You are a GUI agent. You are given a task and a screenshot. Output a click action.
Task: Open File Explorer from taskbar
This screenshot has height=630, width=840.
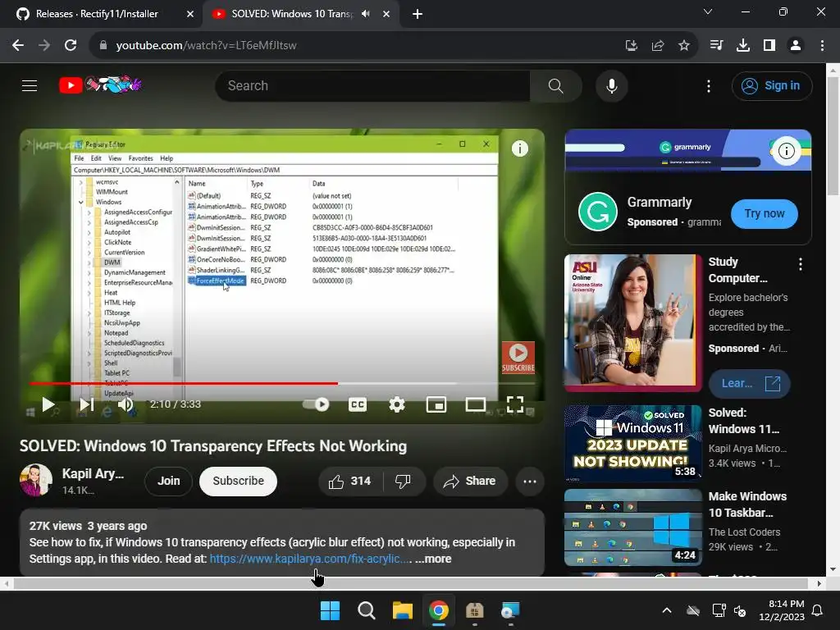click(402, 610)
